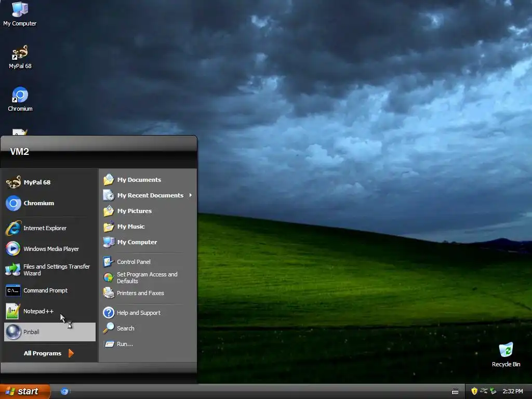Open My Computer desktop icon
The image size is (532, 399).
[x=20, y=14]
